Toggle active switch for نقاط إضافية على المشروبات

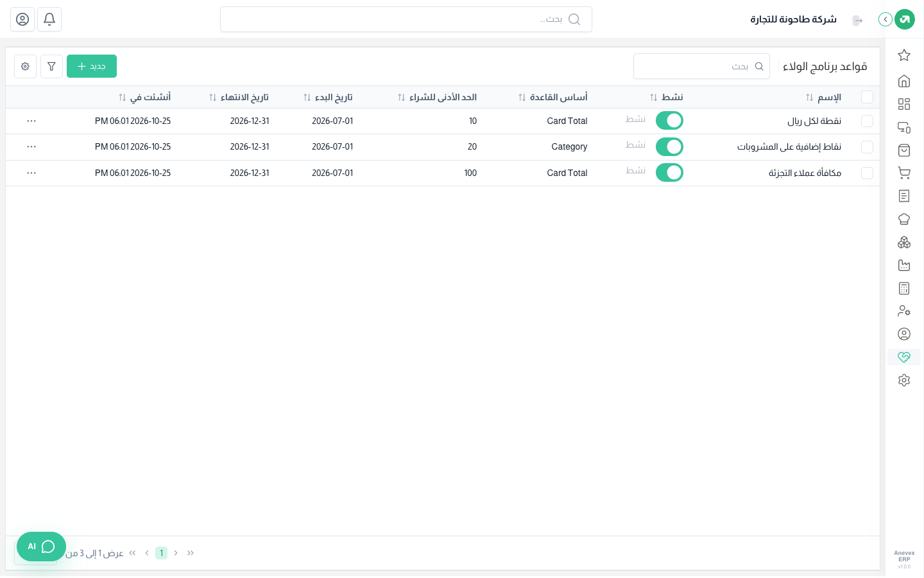(669, 146)
